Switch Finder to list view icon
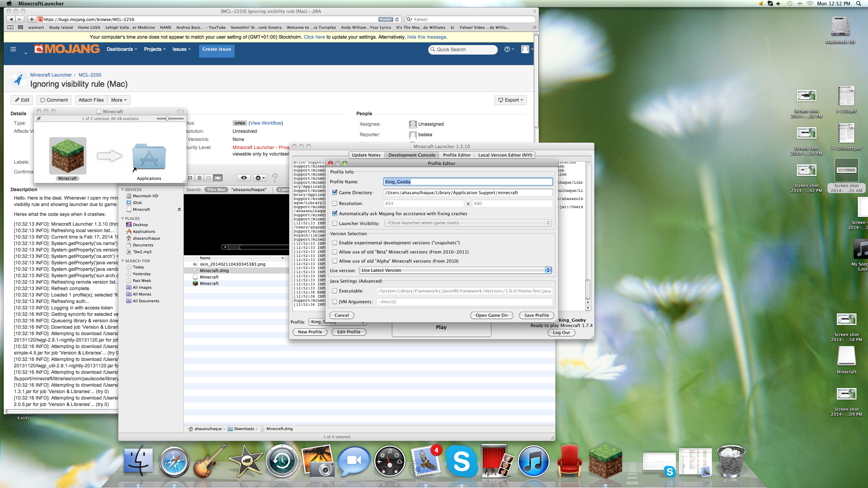Image resolution: width=868 pixels, height=488 pixels. click(x=199, y=178)
